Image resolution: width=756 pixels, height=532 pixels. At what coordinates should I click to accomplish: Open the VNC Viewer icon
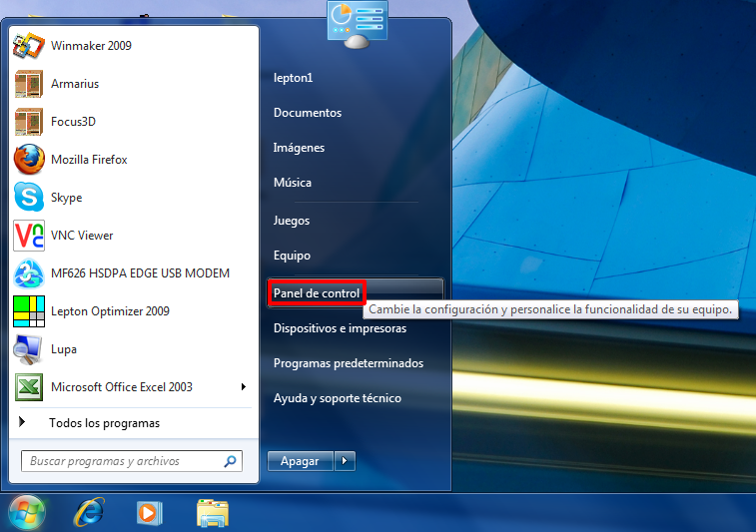29,236
